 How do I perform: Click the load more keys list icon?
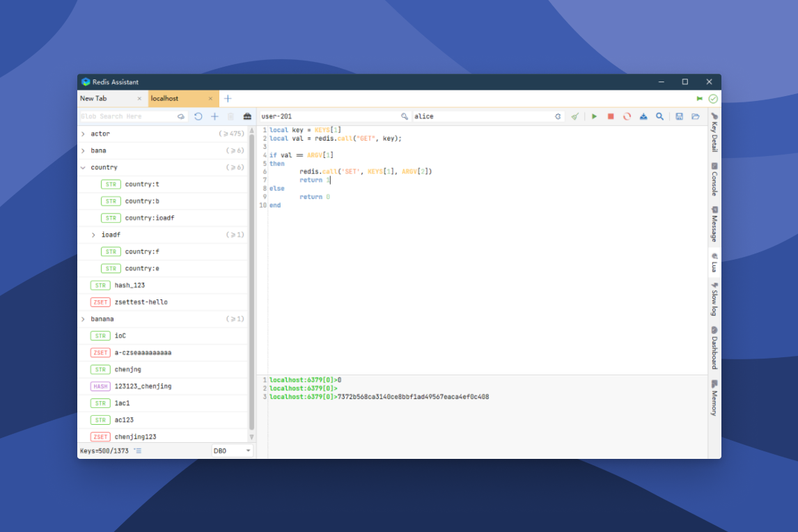click(138, 451)
